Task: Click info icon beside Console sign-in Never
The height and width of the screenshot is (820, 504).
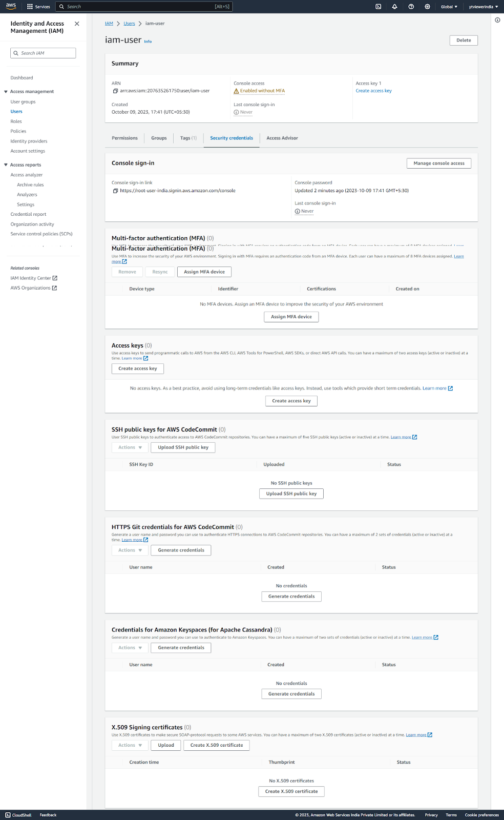Action: (297, 211)
